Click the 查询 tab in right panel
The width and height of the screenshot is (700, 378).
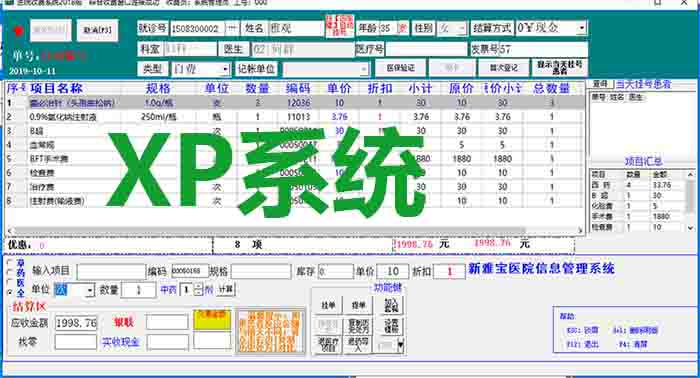601,84
